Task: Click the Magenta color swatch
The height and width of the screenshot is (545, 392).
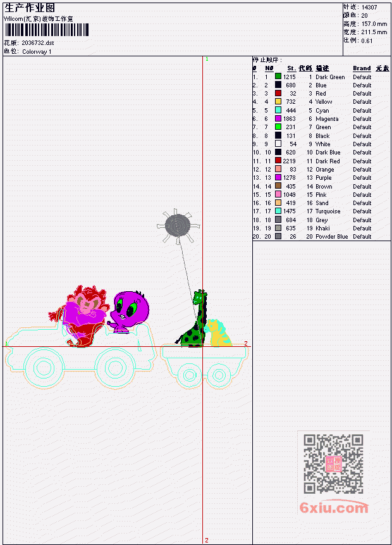Action: tap(278, 118)
